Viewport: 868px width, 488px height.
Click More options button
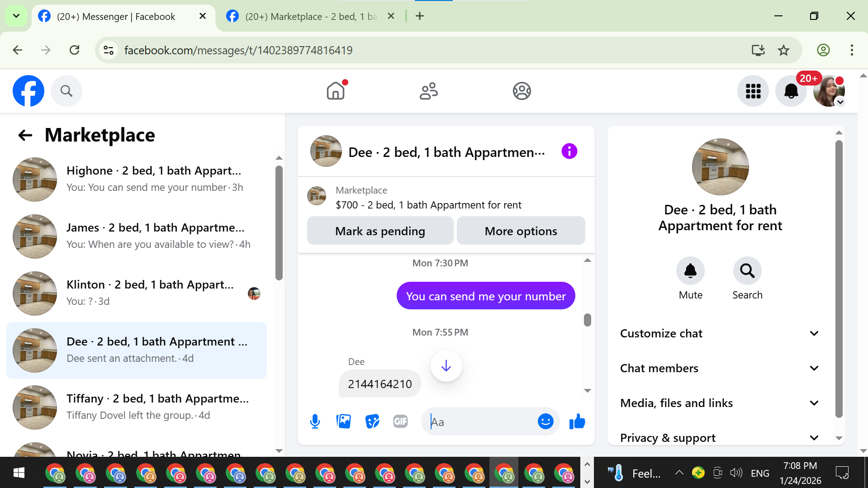[521, 231]
